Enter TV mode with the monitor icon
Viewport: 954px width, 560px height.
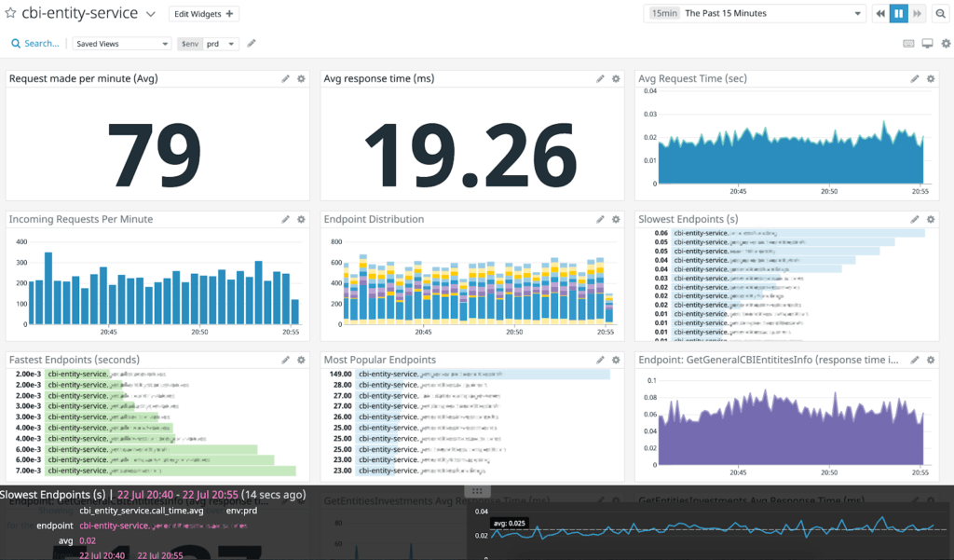tap(927, 44)
